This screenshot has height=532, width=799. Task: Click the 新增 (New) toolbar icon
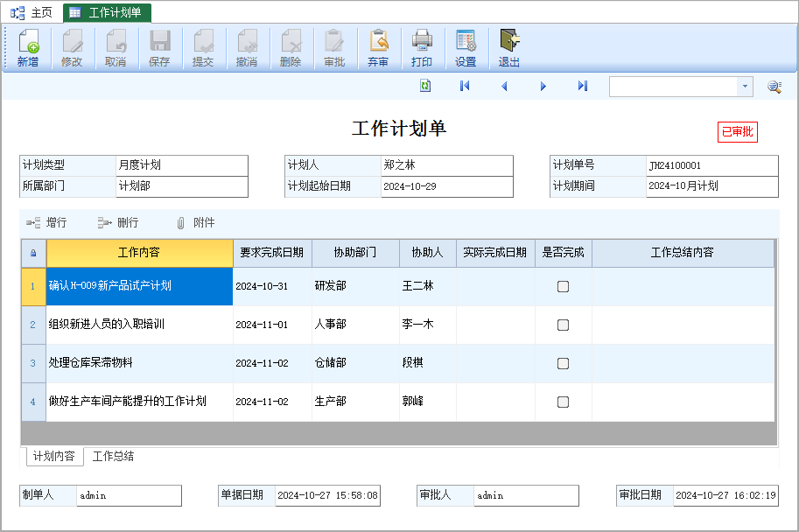coord(28,48)
